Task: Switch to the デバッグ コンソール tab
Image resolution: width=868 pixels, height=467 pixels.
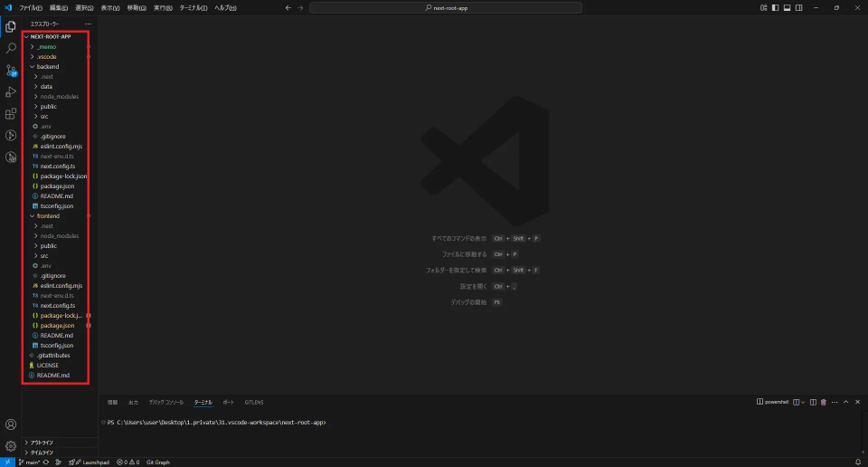Action: coord(166,402)
